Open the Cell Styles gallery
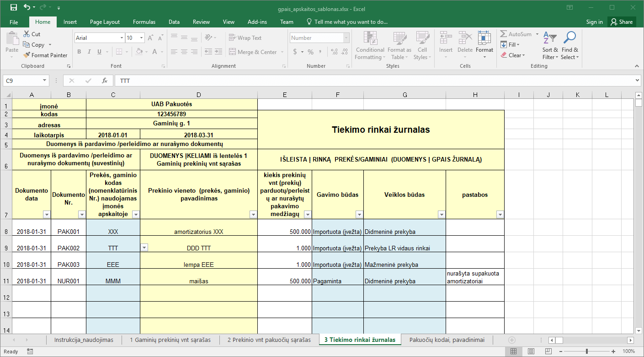Screen dimensions: 644x357 click(x=422, y=45)
